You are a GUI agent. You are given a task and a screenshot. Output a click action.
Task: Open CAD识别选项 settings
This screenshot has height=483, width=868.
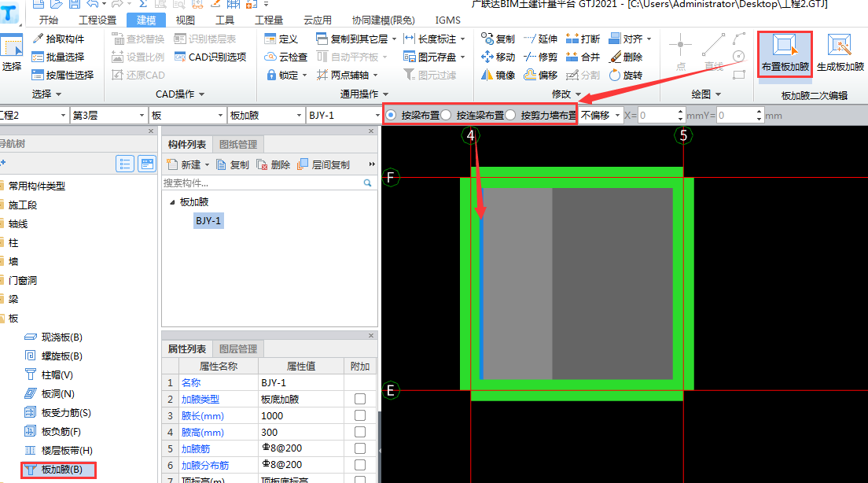211,57
